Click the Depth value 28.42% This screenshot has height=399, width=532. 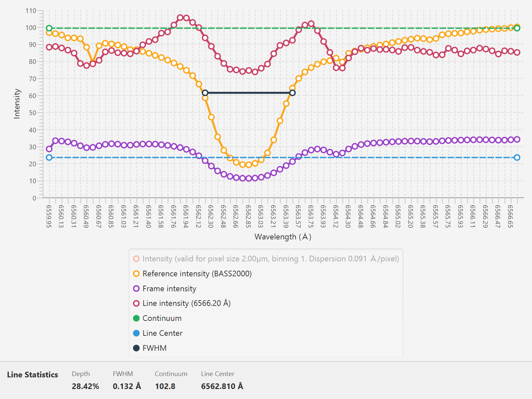point(85,386)
